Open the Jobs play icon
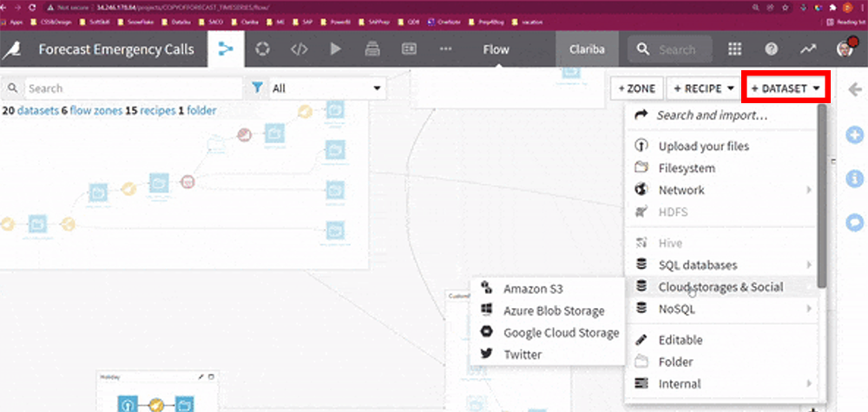The height and width of the screenshot is (412, 868). pyautogui.click(x=335, y=49)
